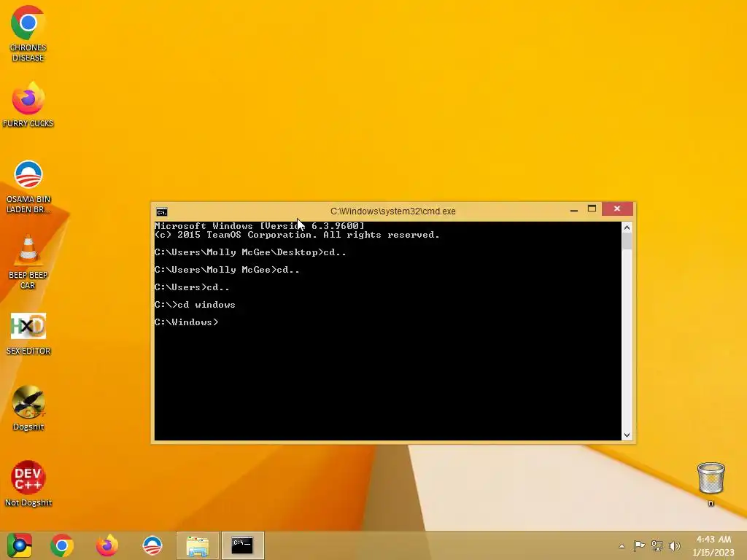
Task: Minimize the cmd.exe window
Action: click(574, 209)
